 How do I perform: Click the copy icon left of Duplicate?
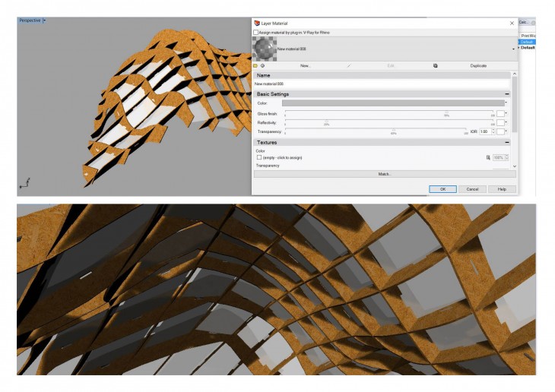tap(436, 66)
